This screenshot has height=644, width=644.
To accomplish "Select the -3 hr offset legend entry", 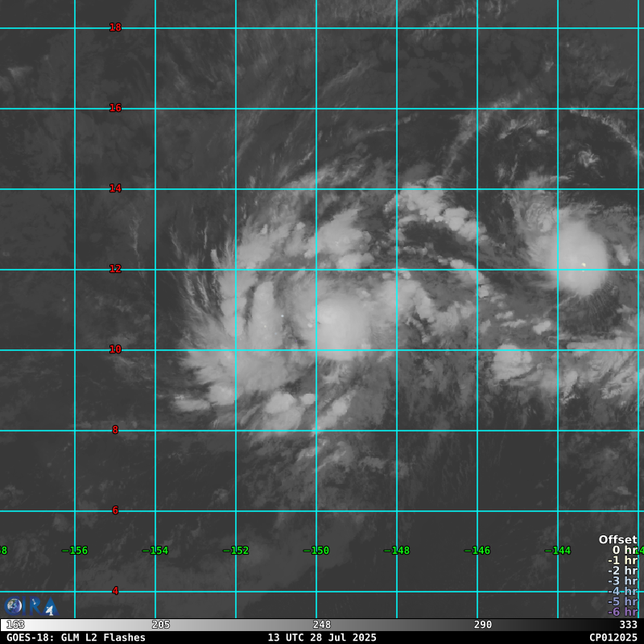I will (622, 580).
